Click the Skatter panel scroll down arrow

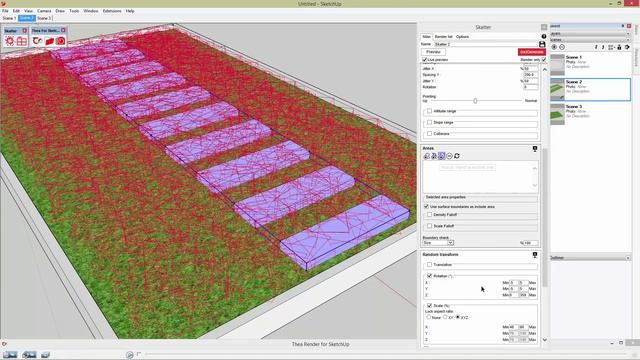click(544, 340)
